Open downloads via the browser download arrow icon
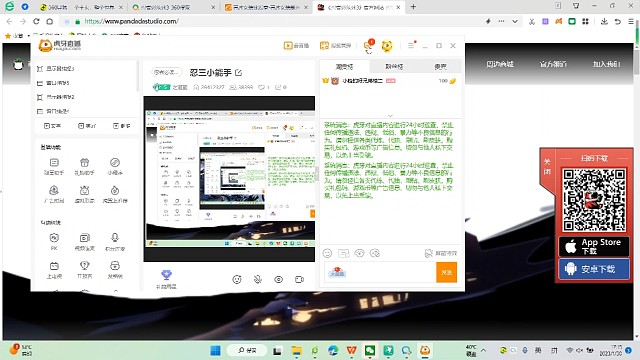 coord(604,21)
